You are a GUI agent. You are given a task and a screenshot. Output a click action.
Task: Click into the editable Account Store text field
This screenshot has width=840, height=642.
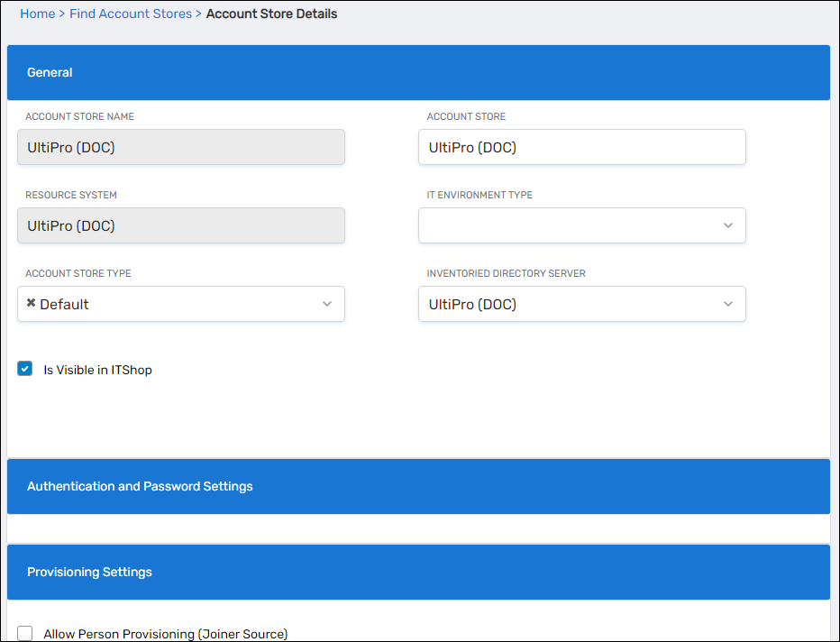tap(581, 147)
